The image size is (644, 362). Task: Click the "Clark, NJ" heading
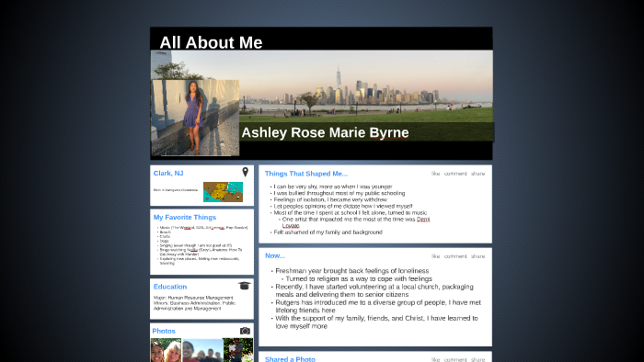168,173
